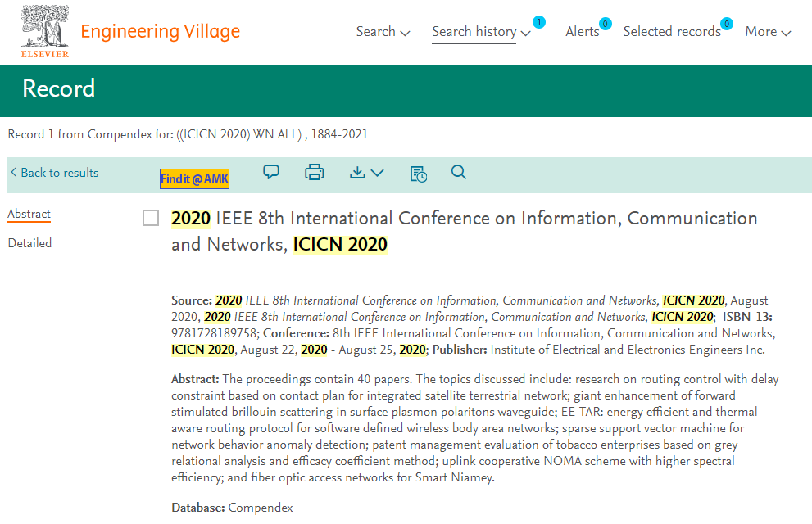Open Alerts in the top navigation

click(x=582, y=32)
